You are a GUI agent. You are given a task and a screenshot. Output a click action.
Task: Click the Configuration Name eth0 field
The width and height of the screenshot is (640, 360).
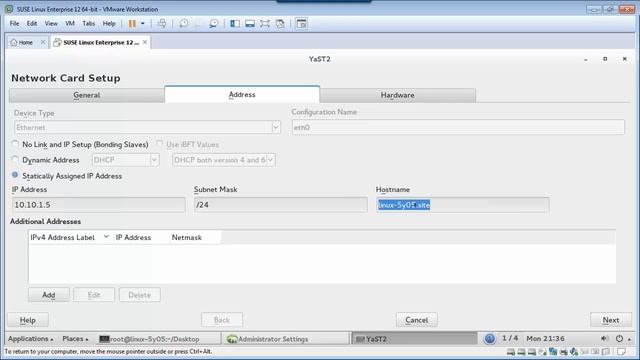tap(458, 127)
